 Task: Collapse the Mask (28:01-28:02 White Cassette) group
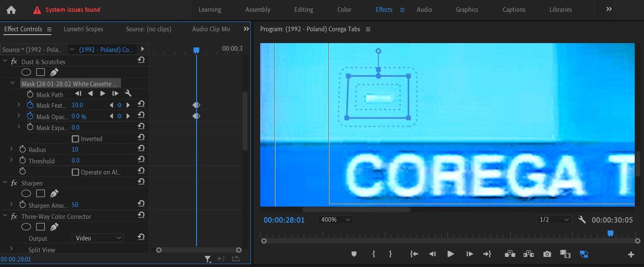click(x=13, y=83)
